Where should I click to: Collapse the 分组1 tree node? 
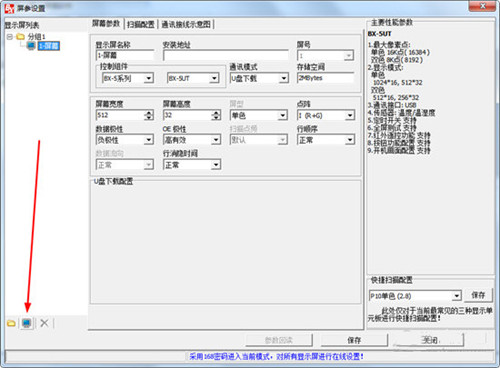click(x=10, y=36)
